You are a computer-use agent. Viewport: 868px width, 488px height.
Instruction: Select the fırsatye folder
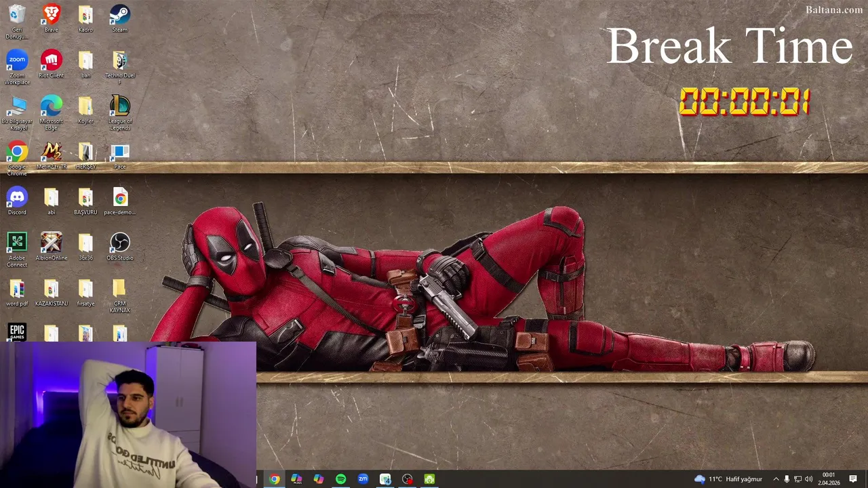(x=85, y=293)
